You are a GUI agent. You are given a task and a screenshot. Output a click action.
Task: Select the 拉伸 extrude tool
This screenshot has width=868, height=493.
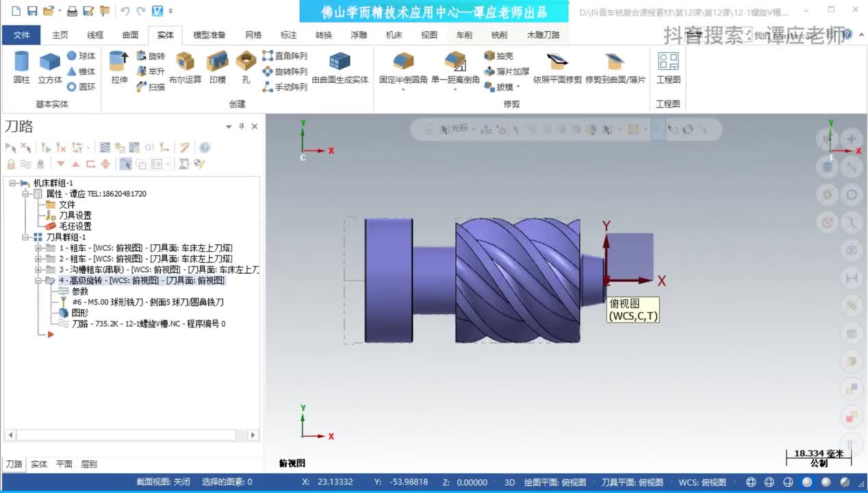(x=119, y=68)
